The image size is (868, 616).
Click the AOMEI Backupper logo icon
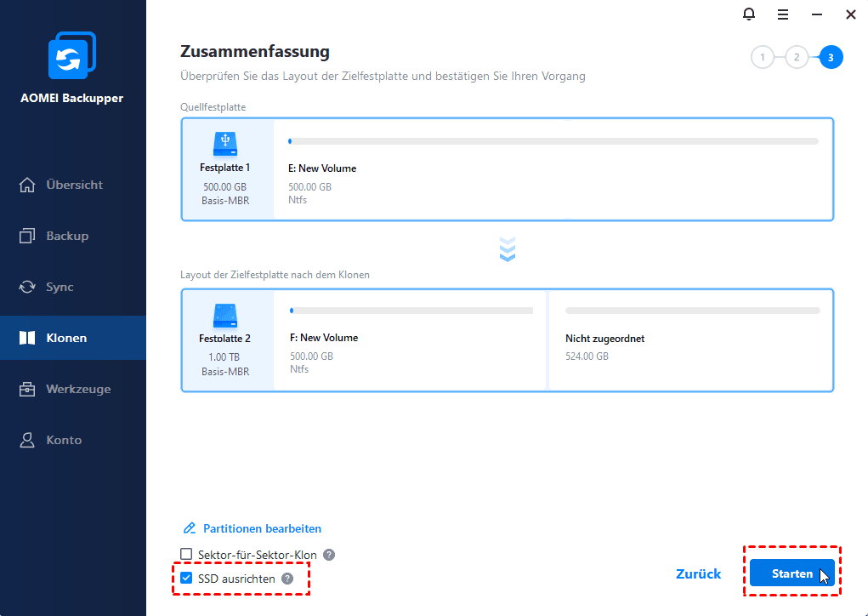(x=72, y=55)
